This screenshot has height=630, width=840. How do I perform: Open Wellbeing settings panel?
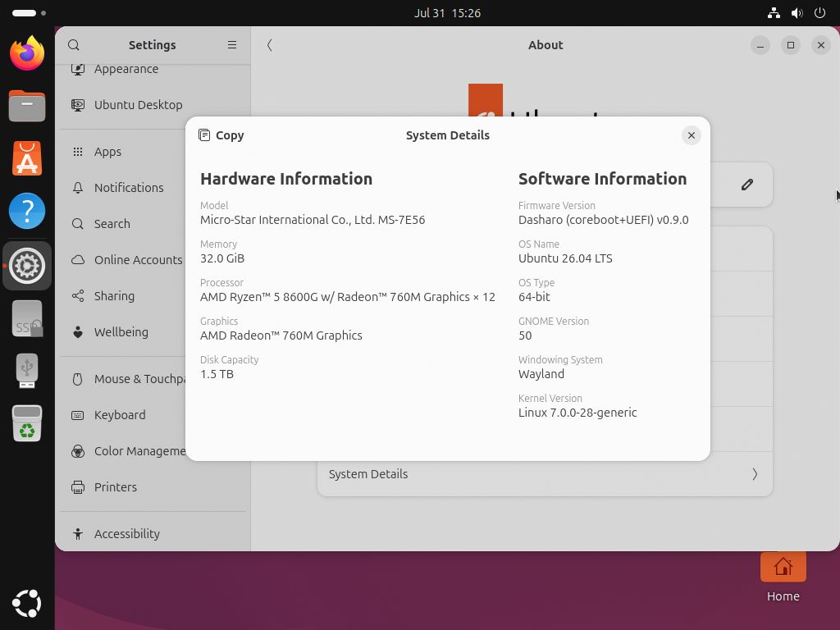pyautogui.click(x=153, y=332)
